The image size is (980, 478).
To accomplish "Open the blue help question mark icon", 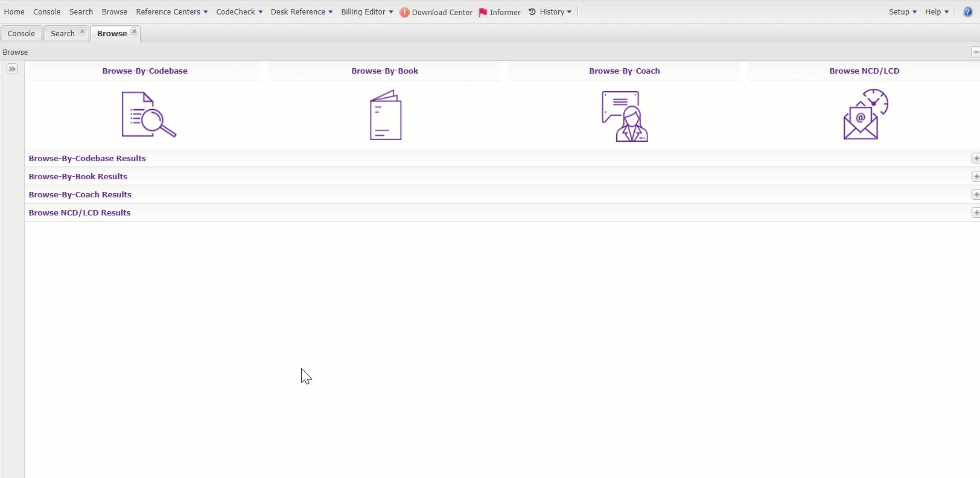I will [x=967, y=12].
